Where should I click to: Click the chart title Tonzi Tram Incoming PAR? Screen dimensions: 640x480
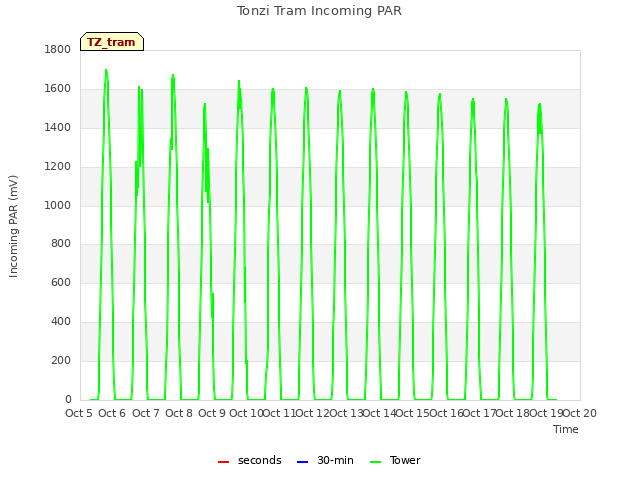(319, 11)
